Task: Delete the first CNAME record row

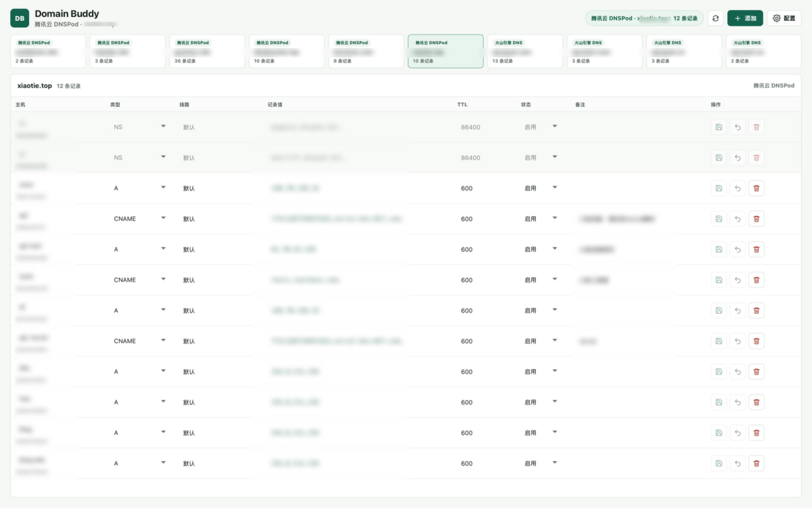Action: [757, 219]
